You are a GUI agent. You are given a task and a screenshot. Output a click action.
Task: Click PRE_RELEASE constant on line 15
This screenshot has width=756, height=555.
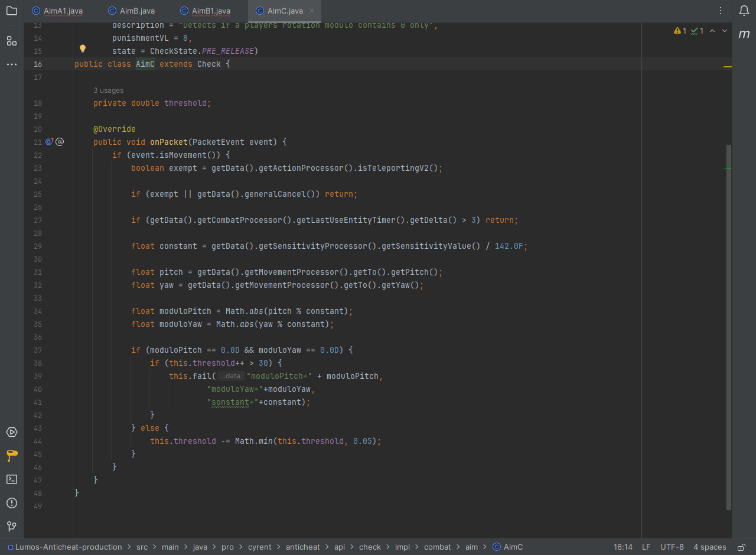pyautogui.click(x=228, y=51)
